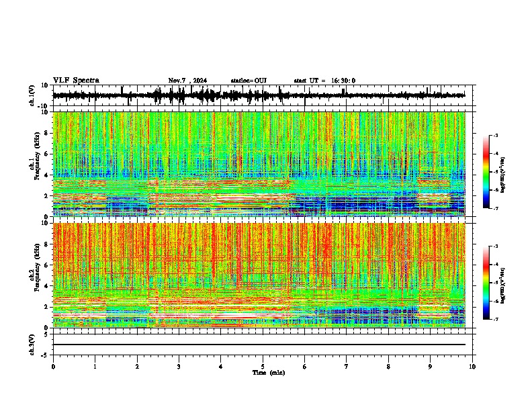The width and height of the screenshot is (532, 411).
Task: Click the '8' tick on ch.1 frequency axis
Action: click(47, 133)
